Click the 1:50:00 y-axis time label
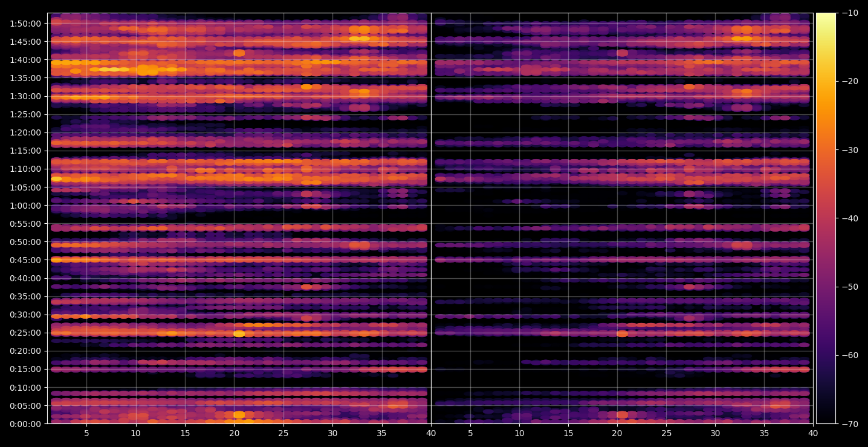868x447 pixels. 25,24
